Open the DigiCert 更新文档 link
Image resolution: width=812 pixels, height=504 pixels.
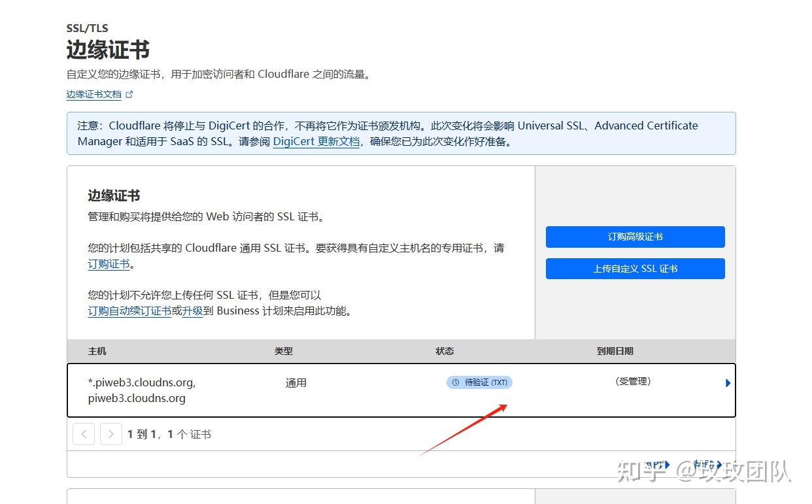[316, 141]
